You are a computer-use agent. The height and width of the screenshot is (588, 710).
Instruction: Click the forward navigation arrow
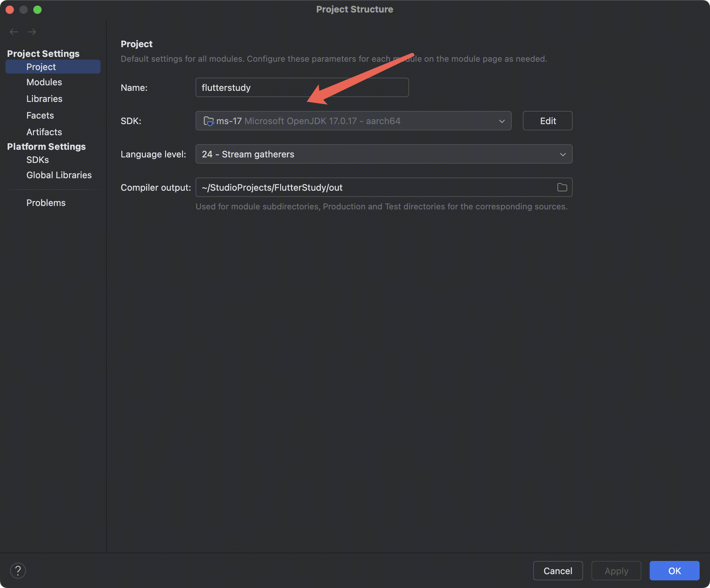tap(32, 32)
